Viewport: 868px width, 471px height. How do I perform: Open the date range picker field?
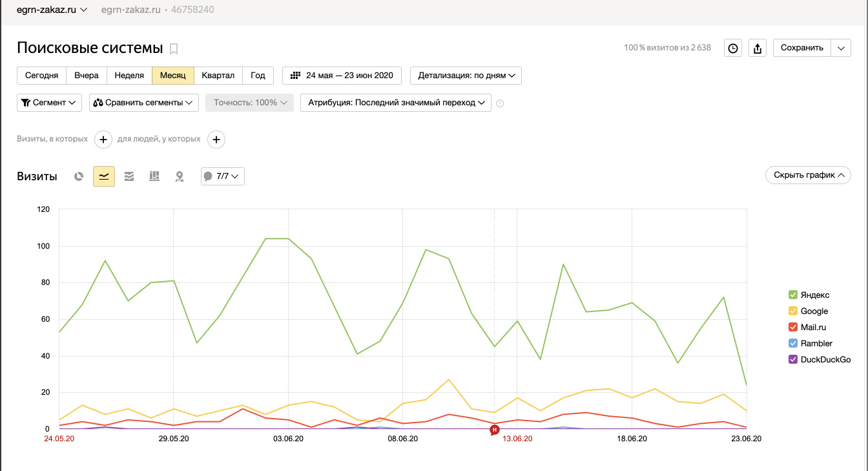pos(342,76)
